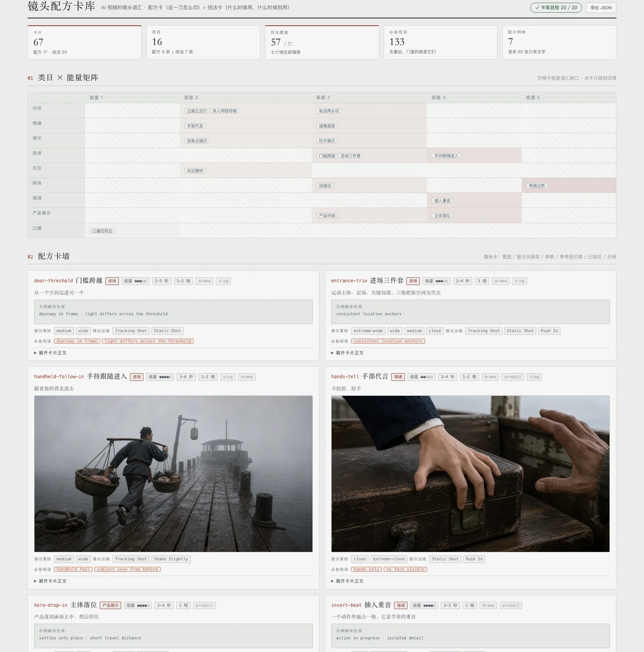Open the 产品环绕 matrix chip
Image resolution: width=644 pixels, height=652 pixels.
[x=327, y=216]
